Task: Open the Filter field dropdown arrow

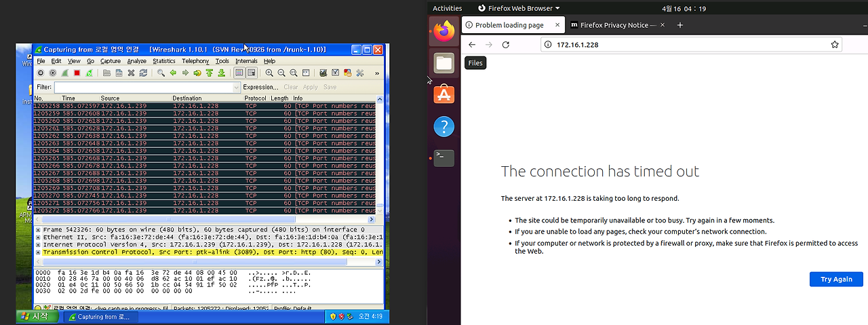Action: 237,87
